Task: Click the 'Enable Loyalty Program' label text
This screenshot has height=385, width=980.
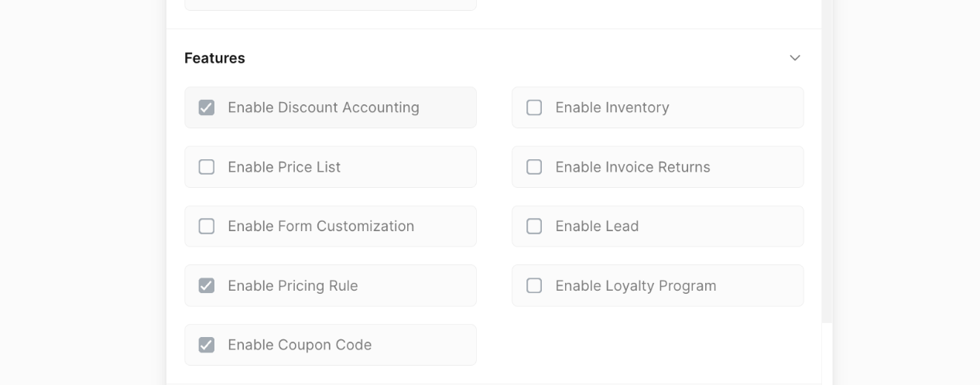Action: [636, 286]
